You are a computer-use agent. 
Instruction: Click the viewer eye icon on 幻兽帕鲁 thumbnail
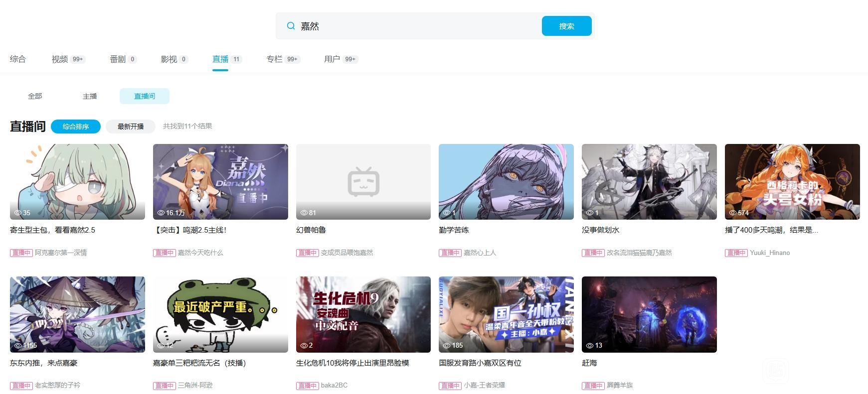pos(304,213)
